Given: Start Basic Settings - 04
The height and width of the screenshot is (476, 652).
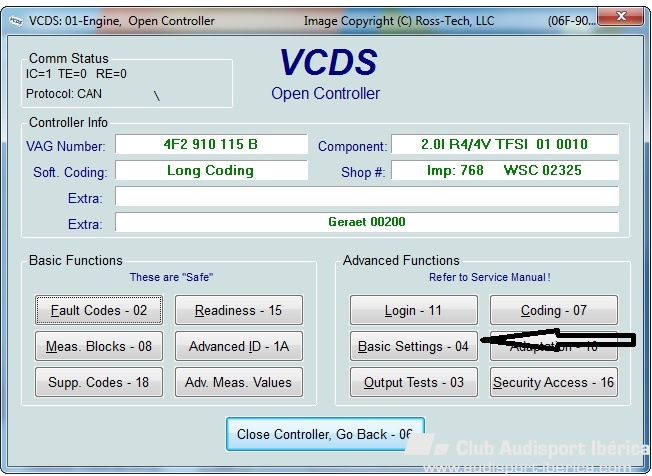Looking at the screenshot, I should [x=414, y=346].
